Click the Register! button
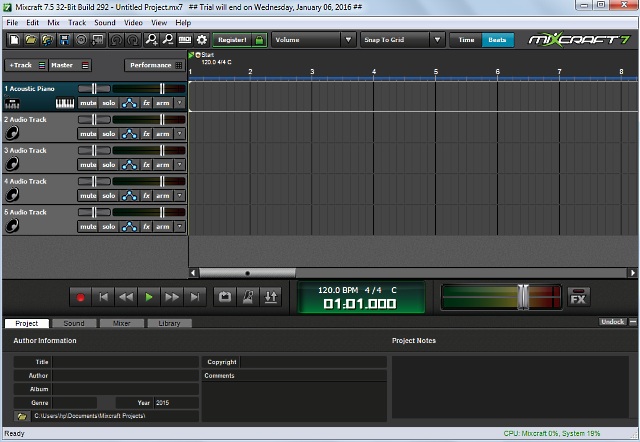Image resolution: width=640 pixels, height=442 pixels. [x=232, y=40]
